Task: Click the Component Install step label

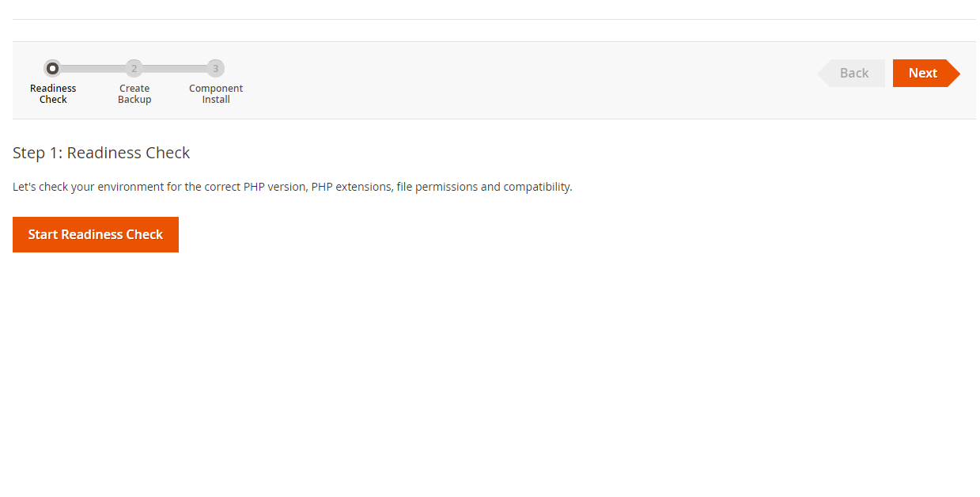Action: click(215, 93)
